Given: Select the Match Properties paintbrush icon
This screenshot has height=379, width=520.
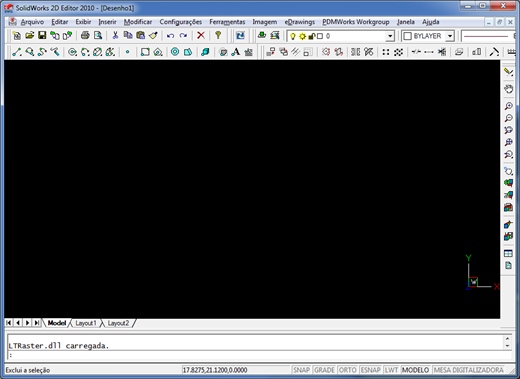Looking at the screenshot, I should point(153,35).
